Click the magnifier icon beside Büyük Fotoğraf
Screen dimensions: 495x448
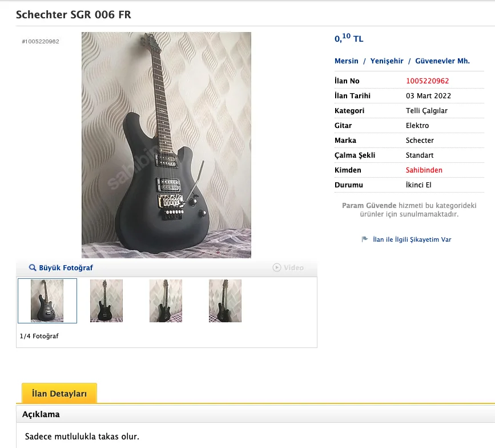pyautogui.click(x=33, y=267)
